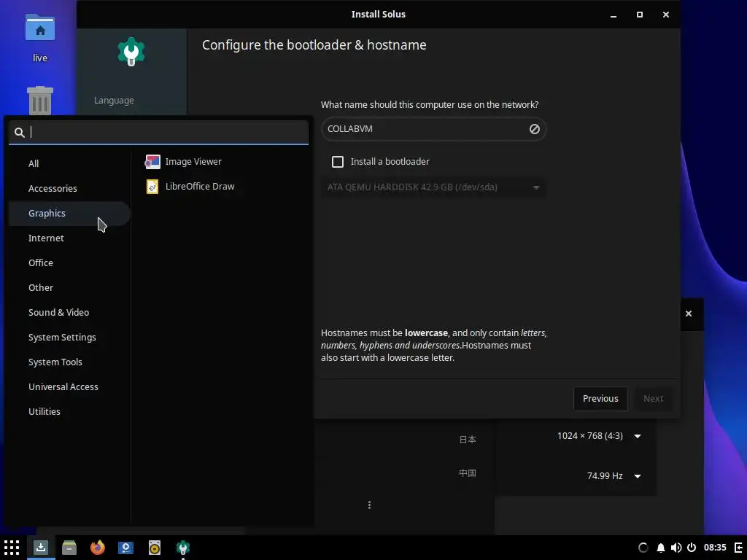This screenshot has width=747, height=560.
Task: Select the Internet category
Action: pyautogui.click(x=69, y=238)
